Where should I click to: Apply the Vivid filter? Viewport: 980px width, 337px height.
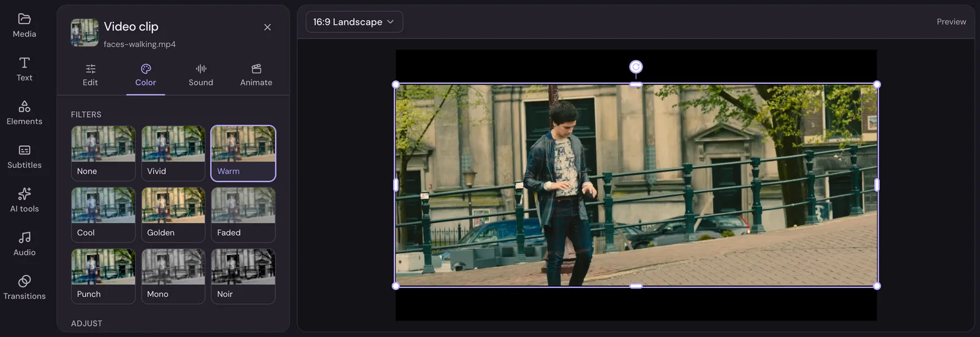point(173,154)
